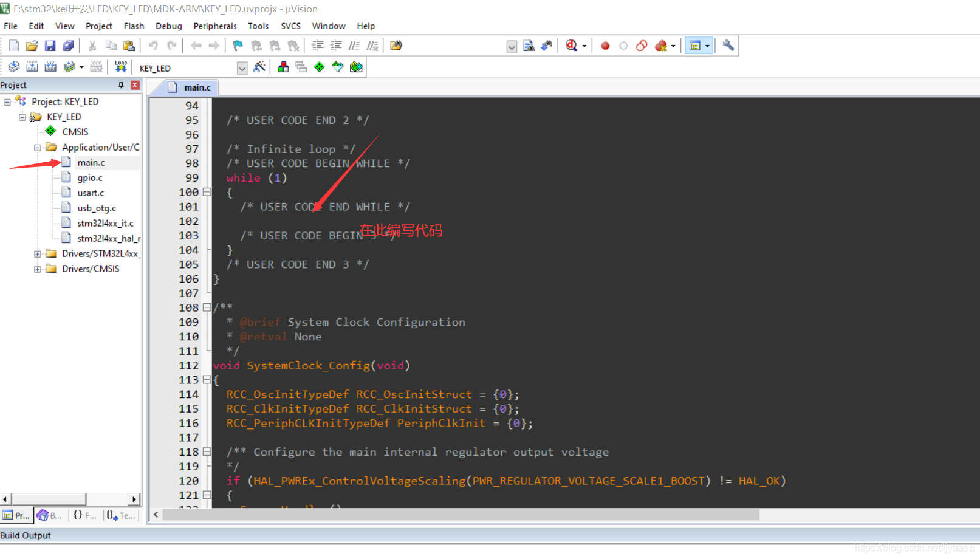Open Pack Installer icon
Image resolution: width=980 pixels, height=559 pixels.
click(x=356, y=67)
